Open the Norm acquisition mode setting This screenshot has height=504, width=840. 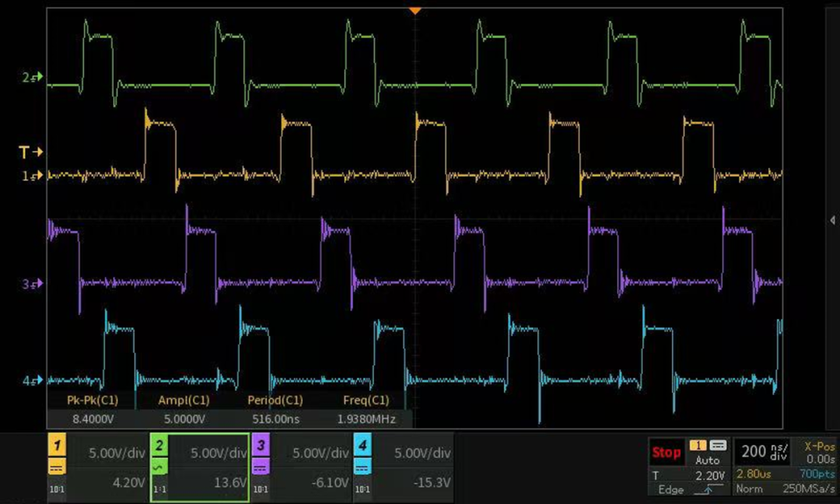click(749, 488)
